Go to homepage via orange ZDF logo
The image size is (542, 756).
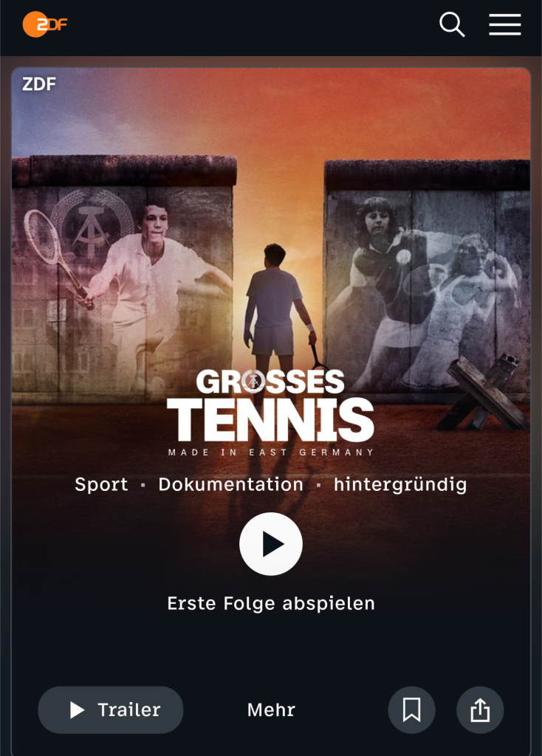tap(45, 24)
